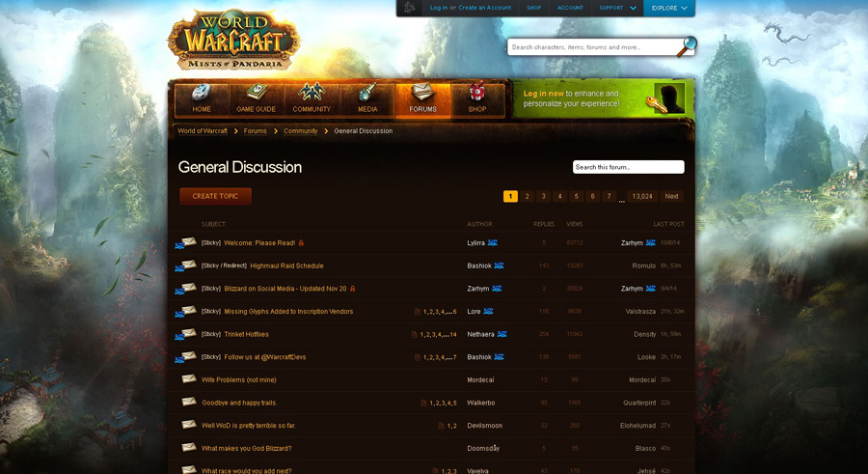The image size is (868, 474).
Task: Open Goodbye and happy trails topic
Action: [x=240, y=403]
